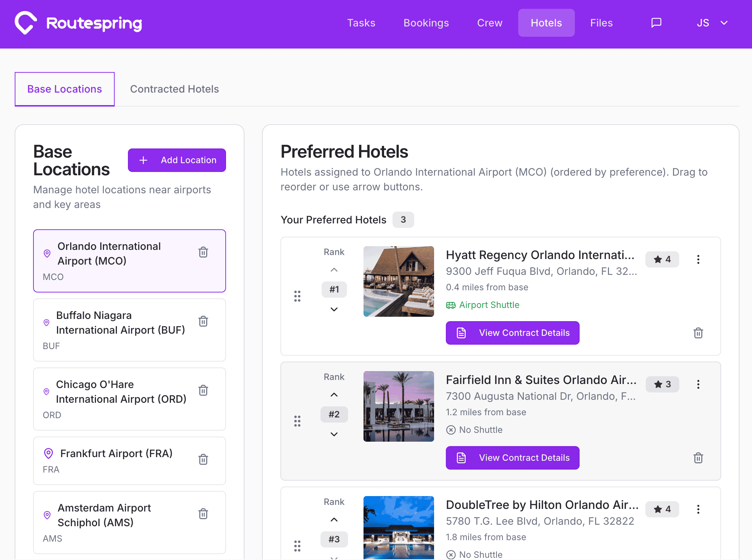This screenshot has height=560, width=752.
Task: Move Hyatt Regency down with the down arrow
Action: (x=334, y=309)
